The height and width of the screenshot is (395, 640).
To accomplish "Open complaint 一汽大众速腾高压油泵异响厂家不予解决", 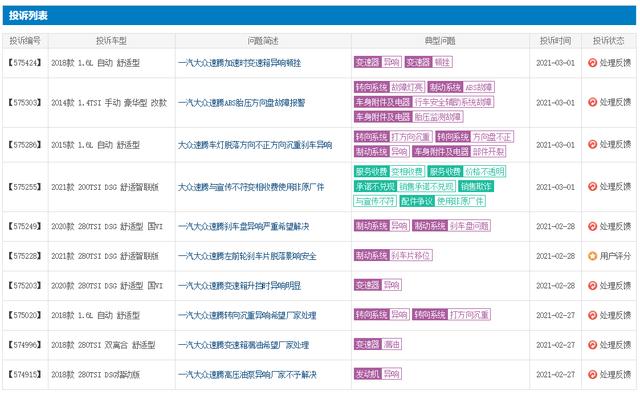I will [247, 375].
